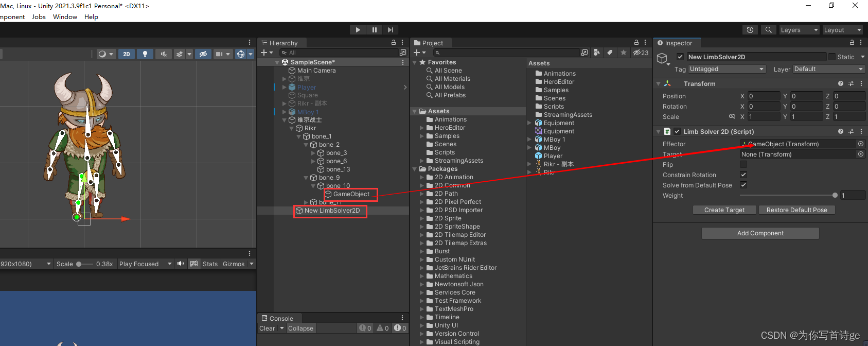This screenshot has height=346, width=868.
Task: Toggle Solve from Default Pose checkbox
Action: point(743,185)
